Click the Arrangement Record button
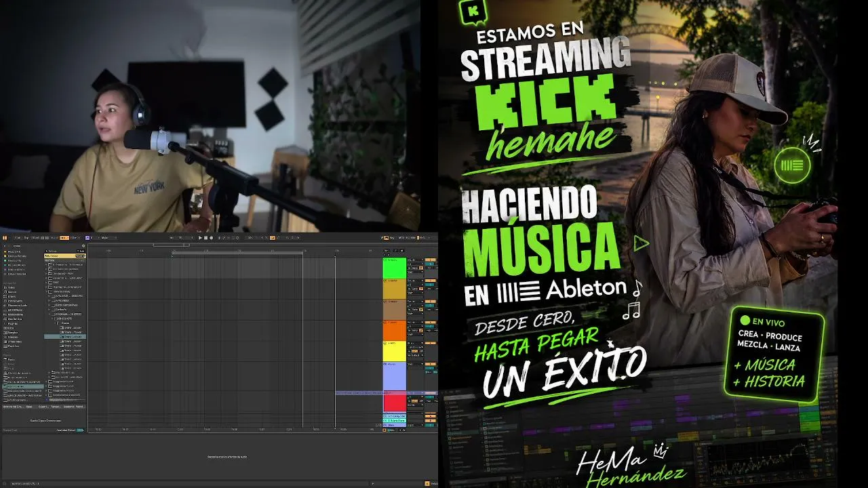868x488 pixels. click(x=212, y=238)
